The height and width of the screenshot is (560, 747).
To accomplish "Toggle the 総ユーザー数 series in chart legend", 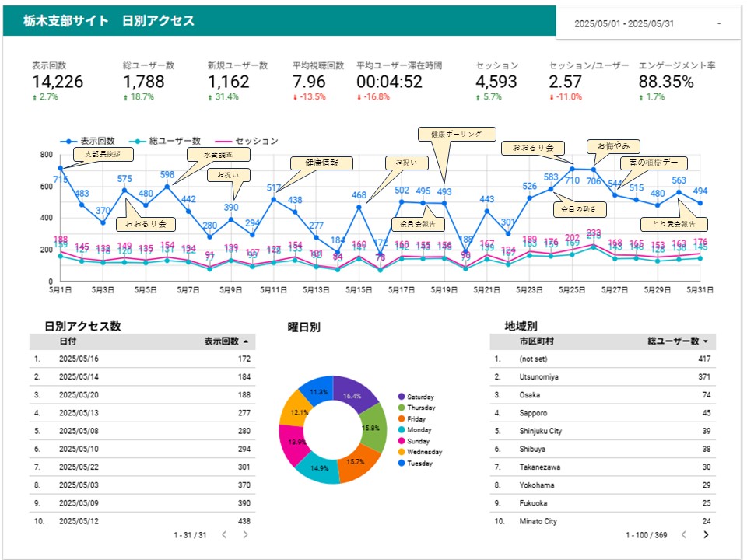I will (164, 141).
